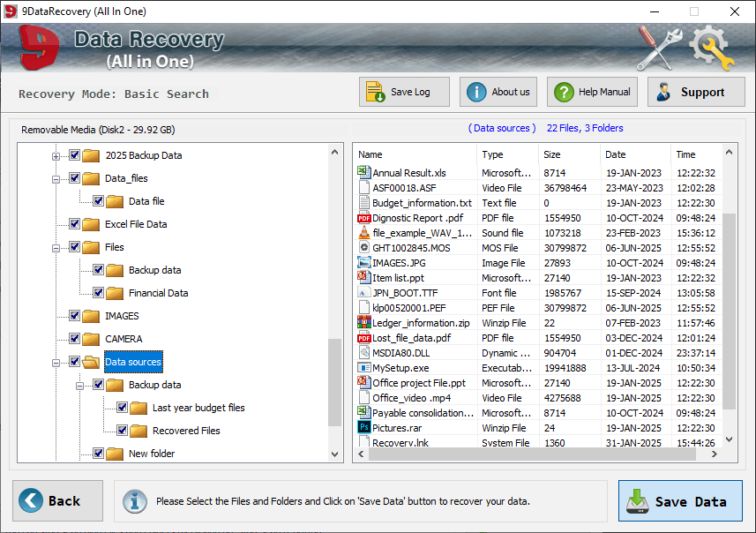The width and height of the screenshot is (756, 533).
Task: Click the gear-and-wrench icon in the header banner
Action: (711, 48)
